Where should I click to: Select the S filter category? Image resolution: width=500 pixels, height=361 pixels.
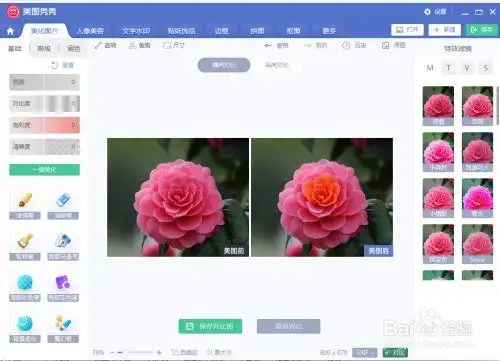pos(486,68)
